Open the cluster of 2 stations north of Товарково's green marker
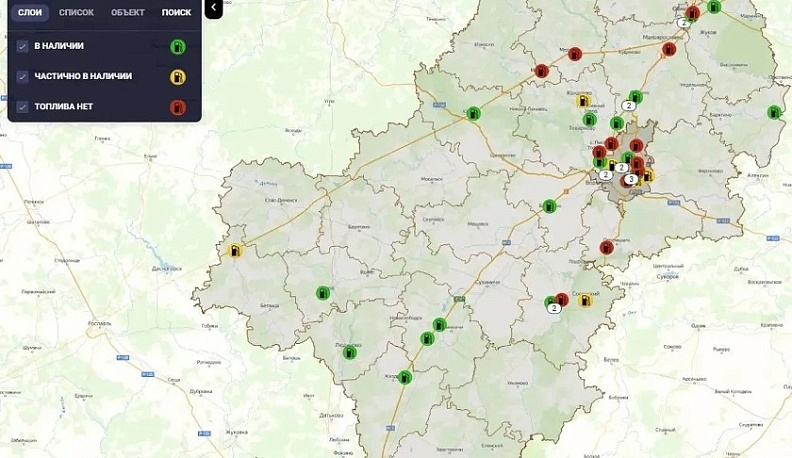This screenshot has width=792, height=458. pos(629,106)
